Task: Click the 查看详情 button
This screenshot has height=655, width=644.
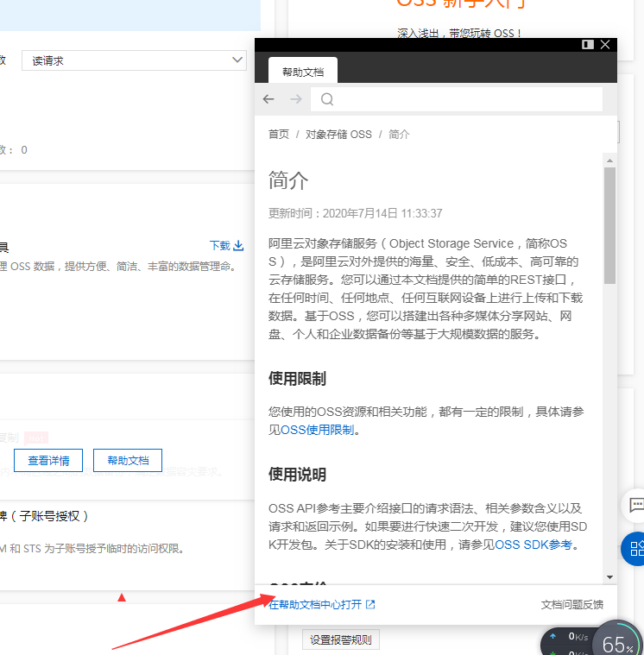Action: [48, 460]
